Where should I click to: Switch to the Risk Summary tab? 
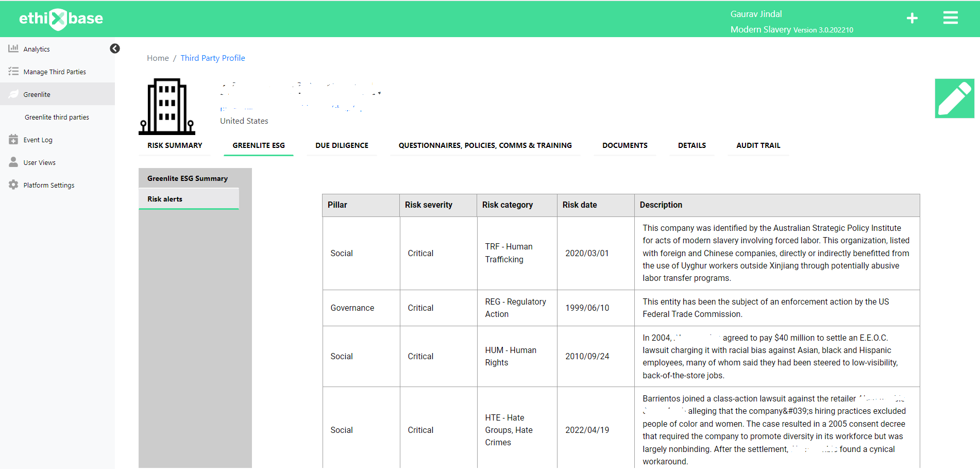coord(175,145)
